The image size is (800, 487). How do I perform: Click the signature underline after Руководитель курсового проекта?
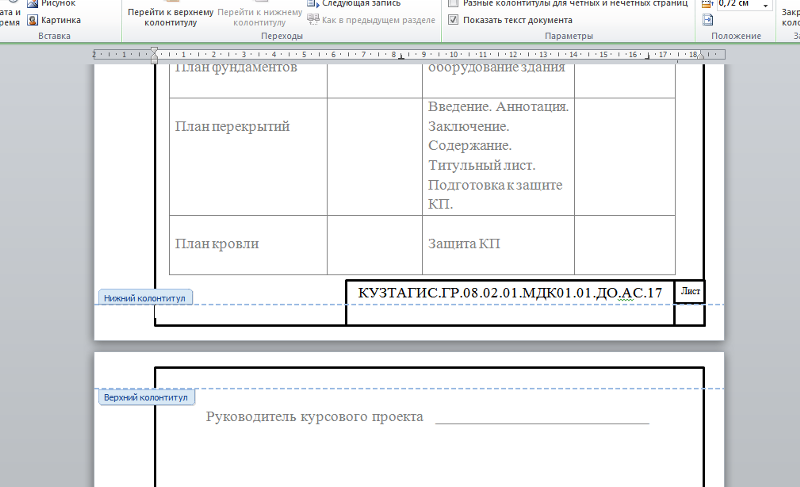pyautogui.click(x=542, y=423)
